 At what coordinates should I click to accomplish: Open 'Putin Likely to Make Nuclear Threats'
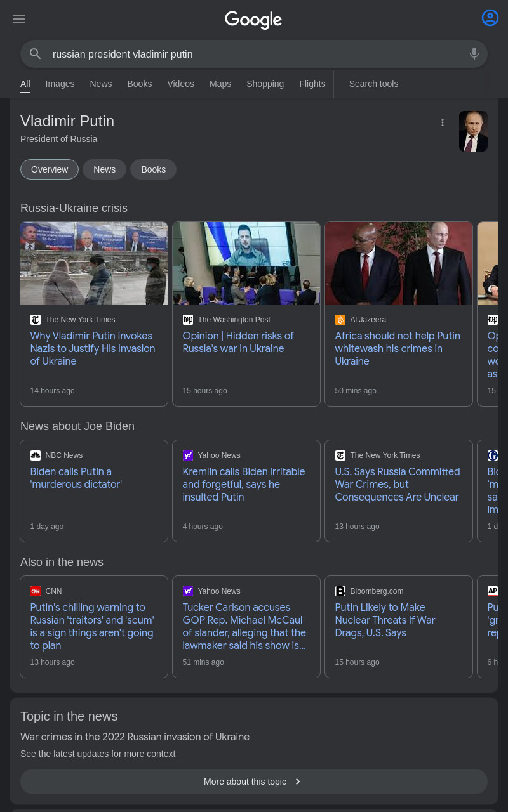[385, 620]
